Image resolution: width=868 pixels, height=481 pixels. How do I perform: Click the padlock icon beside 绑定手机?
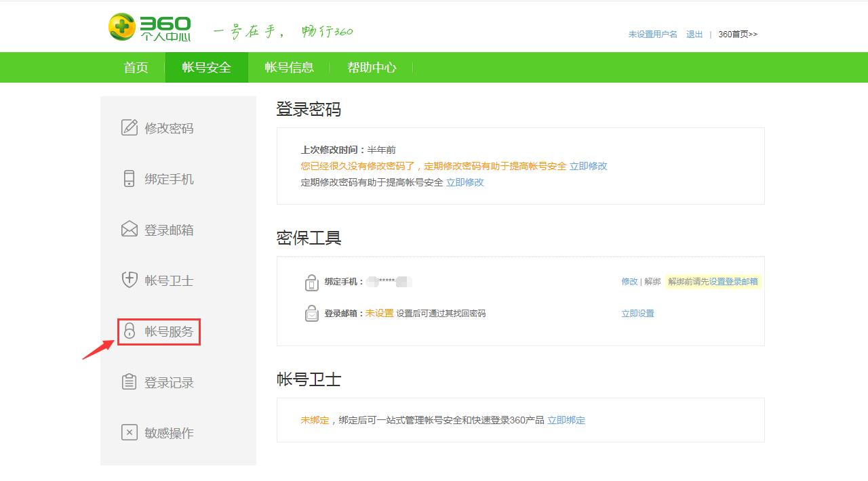312,280
